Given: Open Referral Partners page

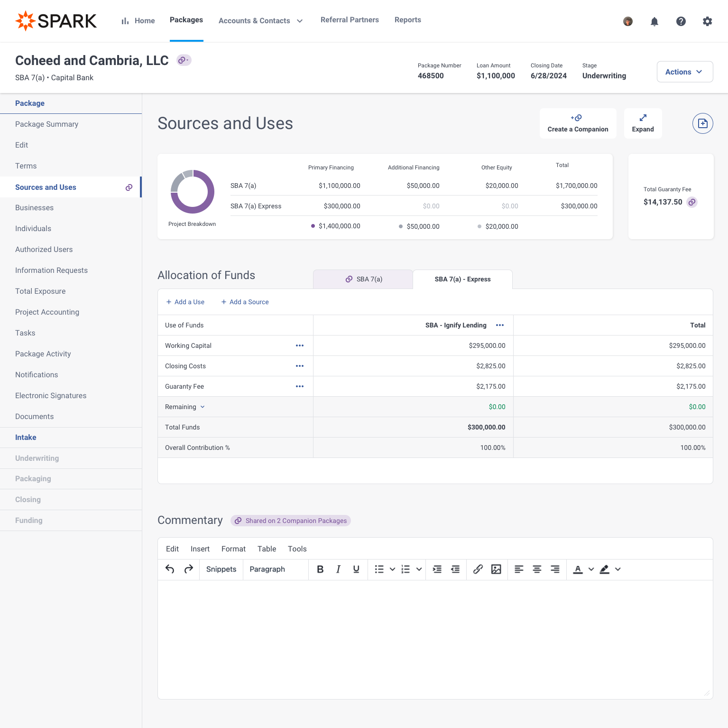Looking at the screenshot, I should coord(350,20).
